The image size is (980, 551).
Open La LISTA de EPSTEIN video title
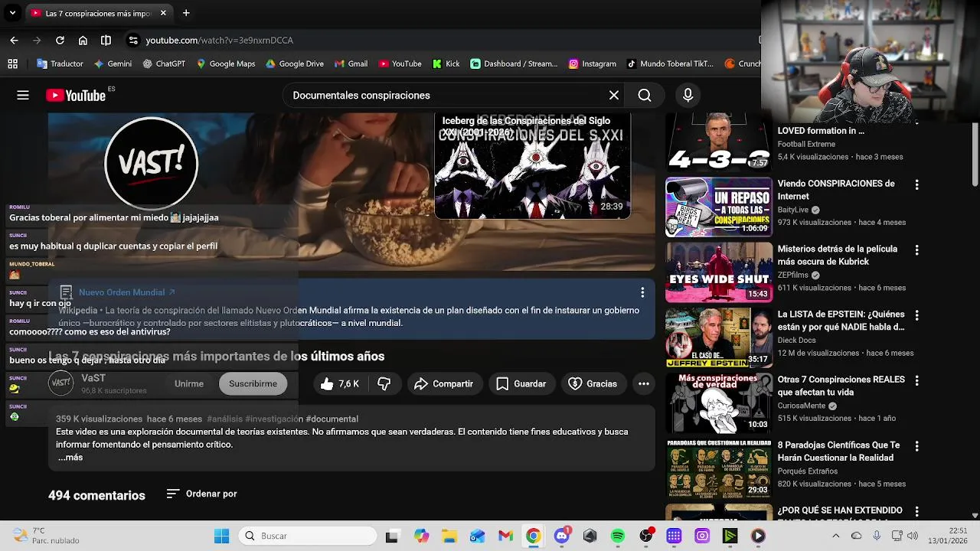[841, 321]
